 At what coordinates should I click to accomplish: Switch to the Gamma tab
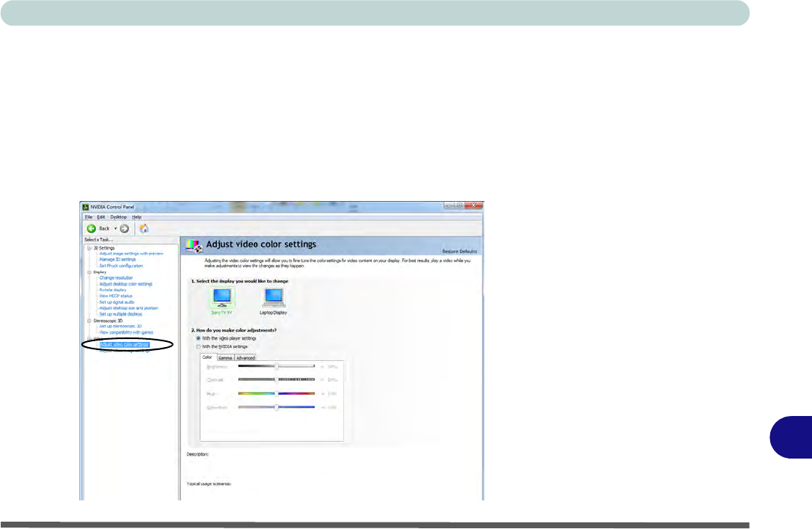(225, 357)
